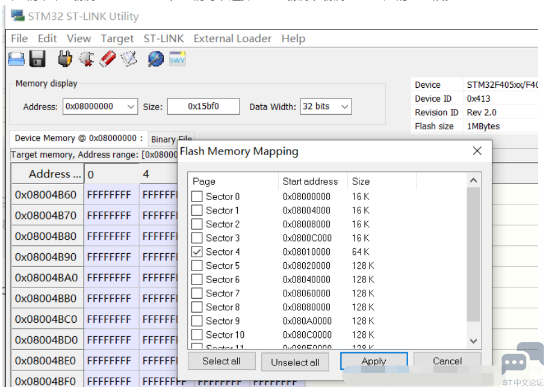Click the Flash size value 1MBytes
This screenshot has width=549, height=392.
483,126
